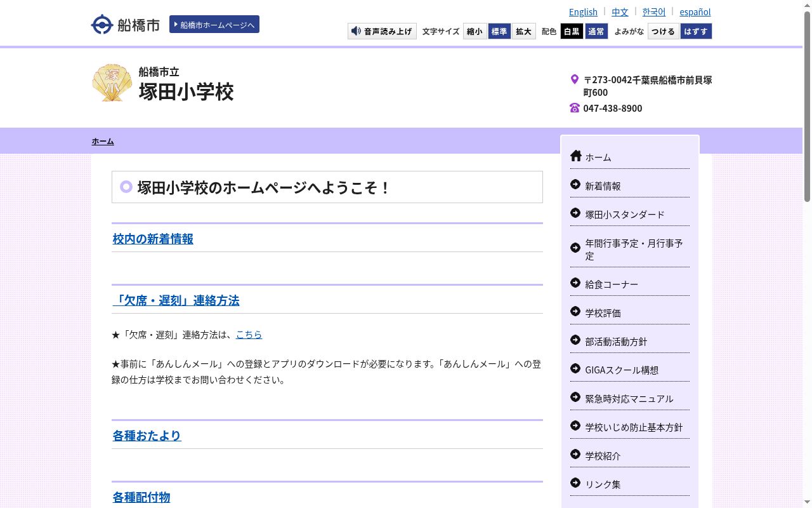Viewport: 812px width, 508px height.
Task: Click arrow icon beside 学校いじめ防止基本方針
Action: pos(575,425)
